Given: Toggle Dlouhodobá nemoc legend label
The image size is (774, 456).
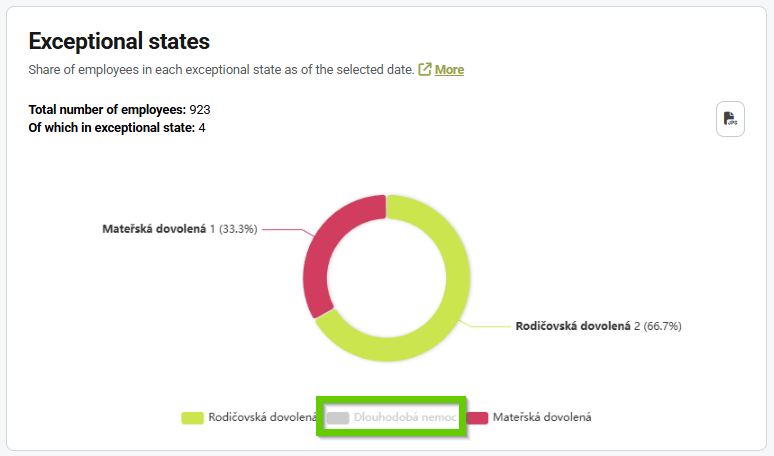Looking at the screenshot, I should 405,417.
